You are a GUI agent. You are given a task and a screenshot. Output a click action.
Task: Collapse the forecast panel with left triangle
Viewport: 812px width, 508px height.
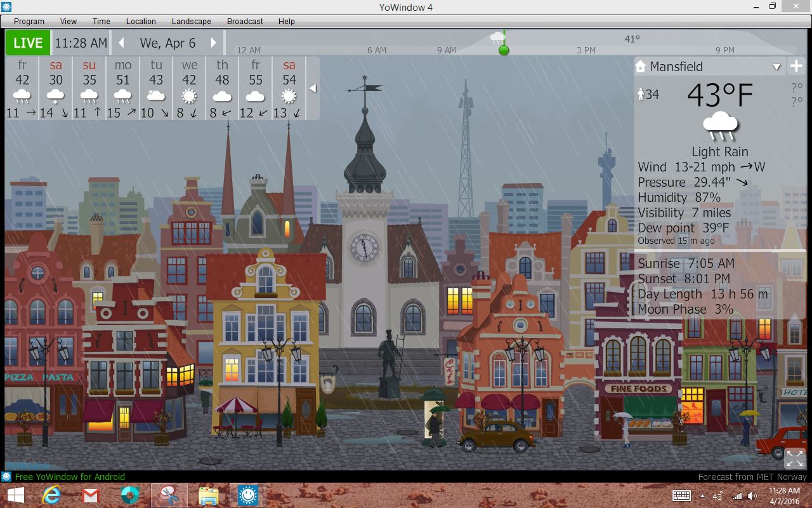pos(312,88)
